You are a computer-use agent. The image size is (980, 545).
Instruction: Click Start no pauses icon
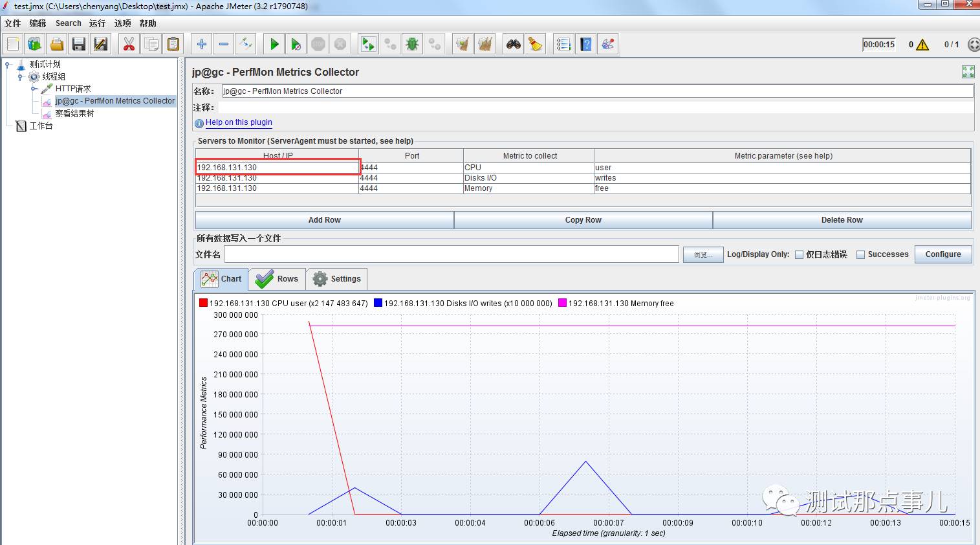point(296,44)
